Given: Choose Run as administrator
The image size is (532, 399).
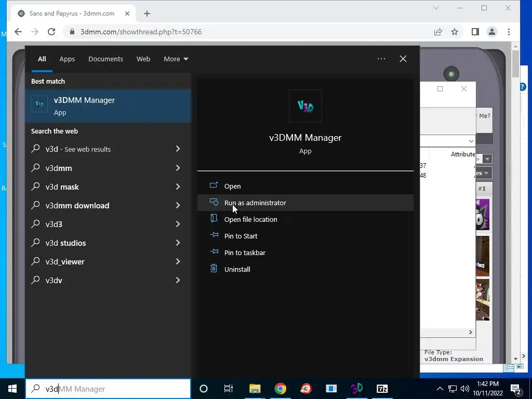Looking at the screenshot, I should click(305, 203).
